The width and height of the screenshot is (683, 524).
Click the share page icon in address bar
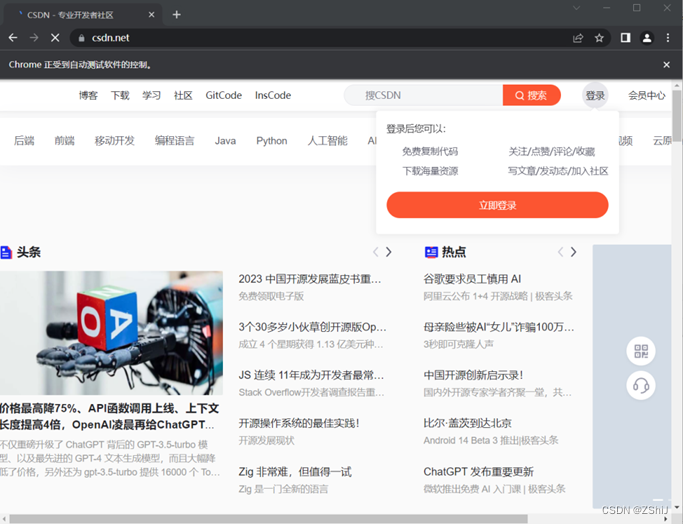(x=578, y=38)
